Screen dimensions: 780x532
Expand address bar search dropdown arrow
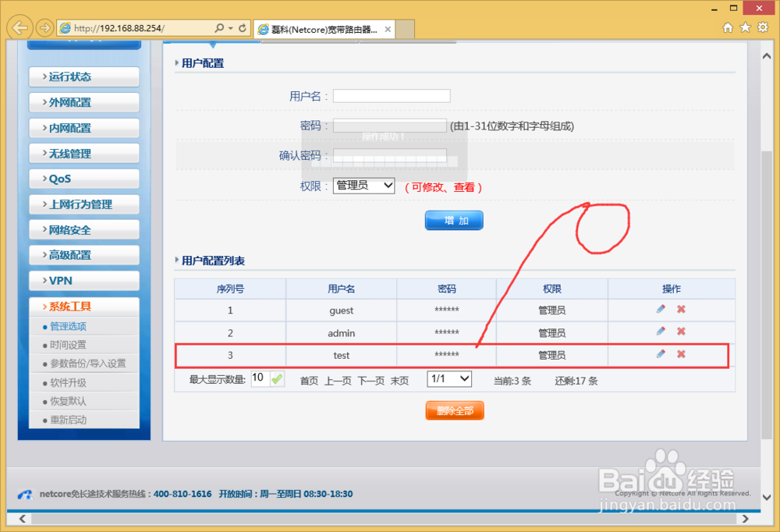point(230,28)
